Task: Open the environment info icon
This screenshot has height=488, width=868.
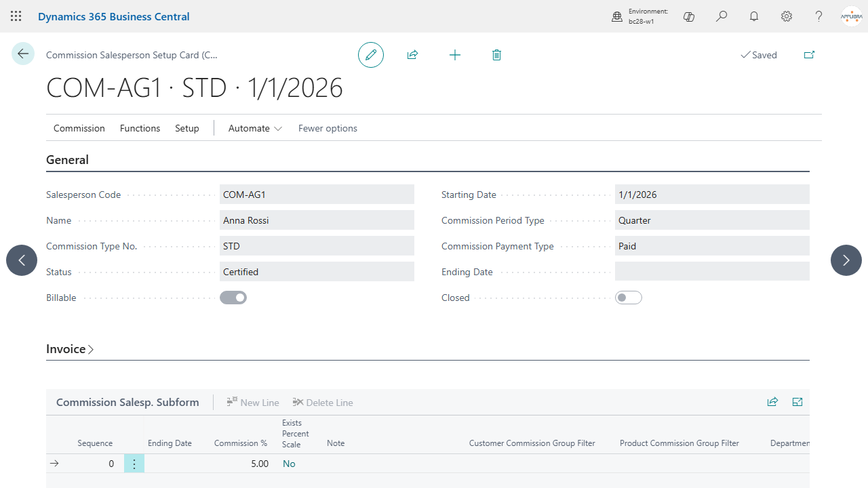Action: tap(617, 16)
